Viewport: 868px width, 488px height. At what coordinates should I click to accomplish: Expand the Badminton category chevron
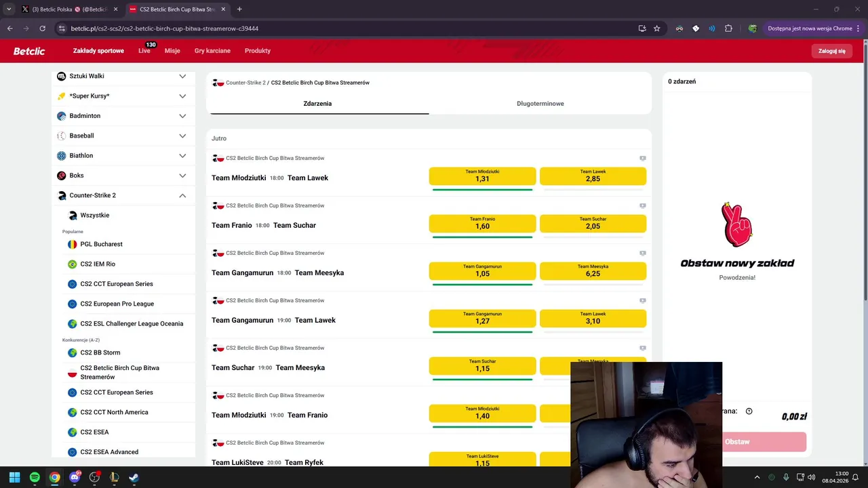182,116
